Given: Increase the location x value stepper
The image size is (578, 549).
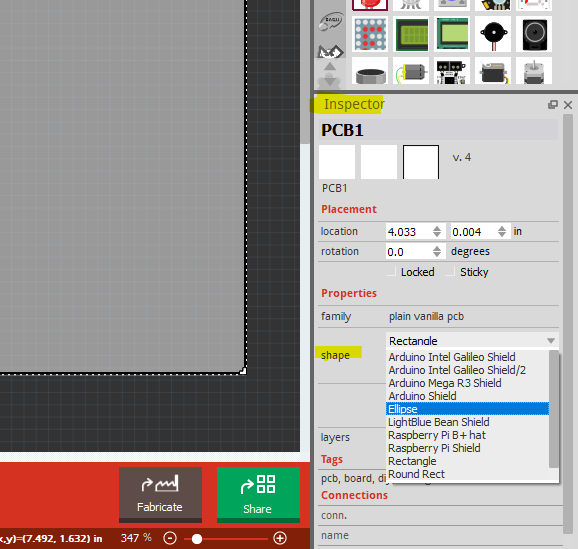Looking at the screenshot, I should [437, 229].
